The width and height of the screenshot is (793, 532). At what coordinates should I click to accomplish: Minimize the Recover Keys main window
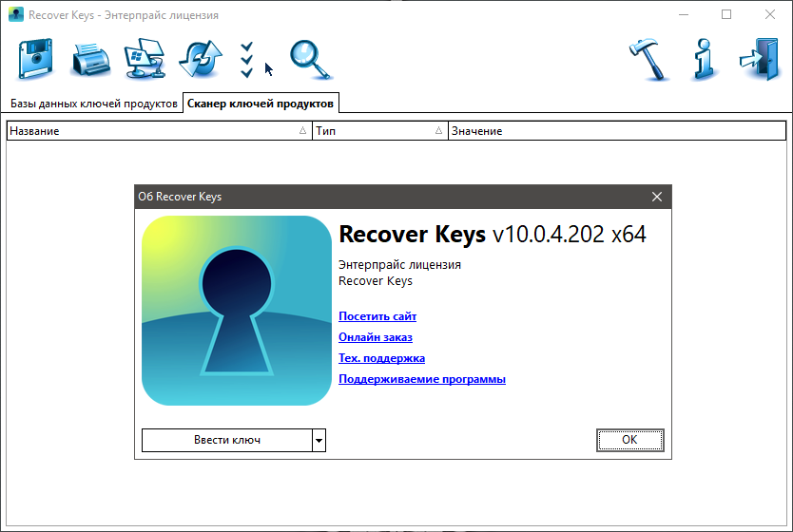point(684,14)
